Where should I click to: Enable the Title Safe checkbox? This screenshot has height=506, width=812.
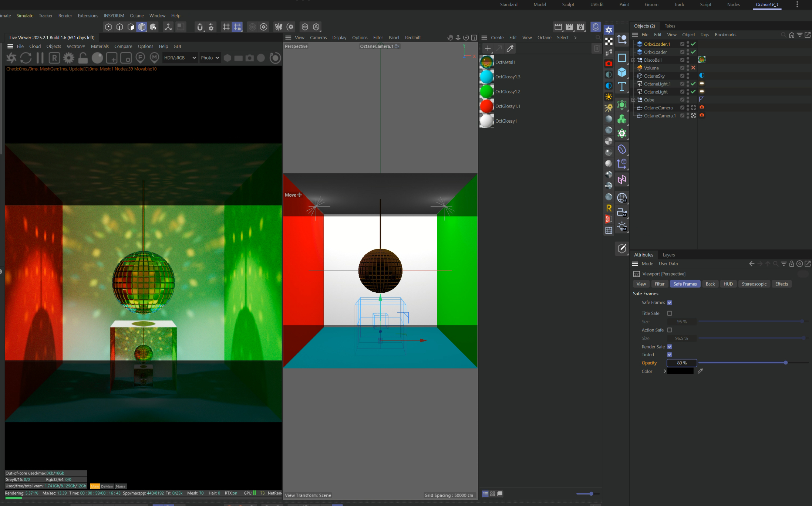pos(670,313)
